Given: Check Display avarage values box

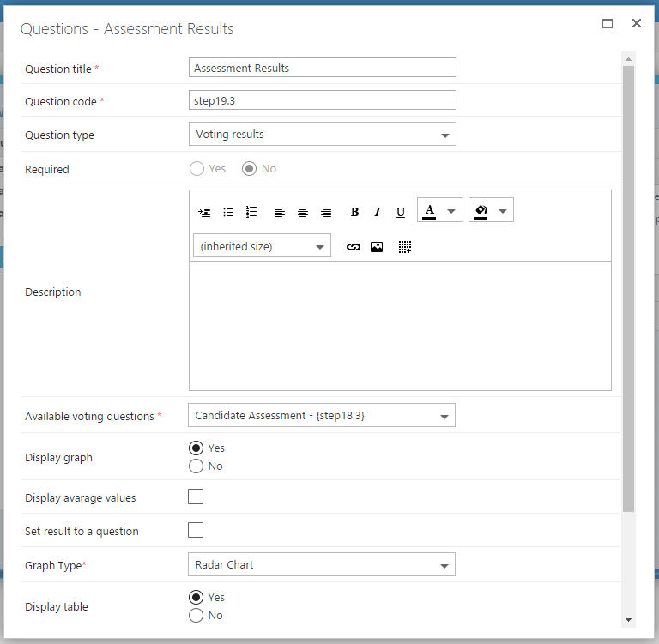Looking at the screenshot, I should tap(196, 497).
